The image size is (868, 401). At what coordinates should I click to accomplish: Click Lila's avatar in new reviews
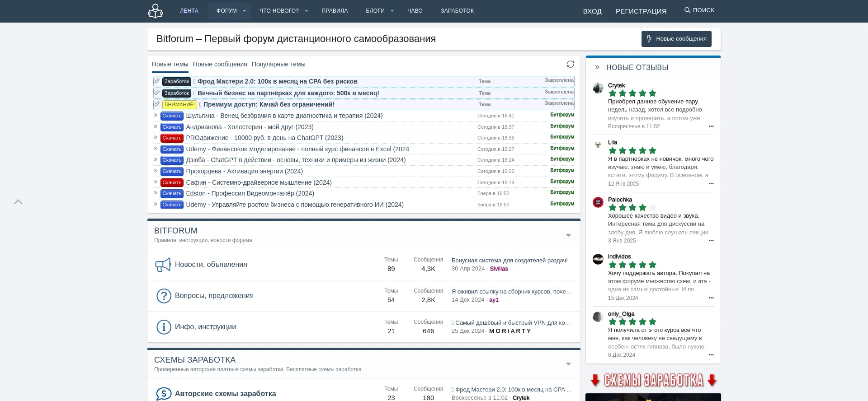tap(598, 145)
